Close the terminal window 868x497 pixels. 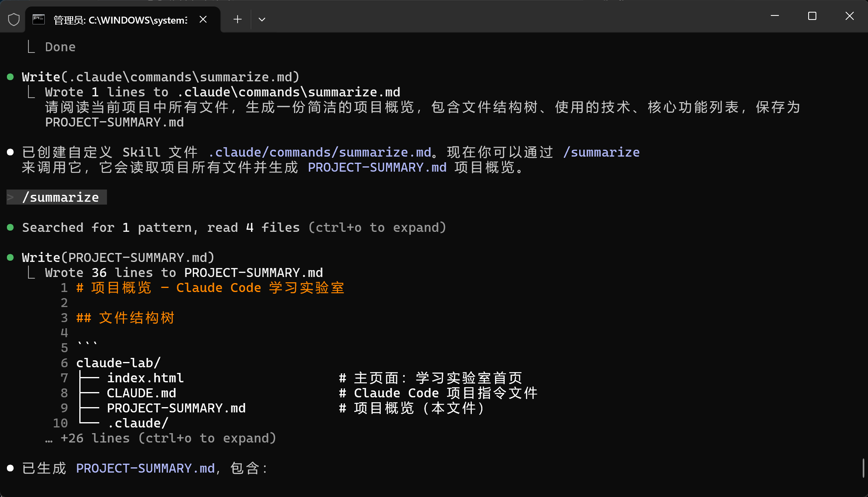click(x=850, y=16)
